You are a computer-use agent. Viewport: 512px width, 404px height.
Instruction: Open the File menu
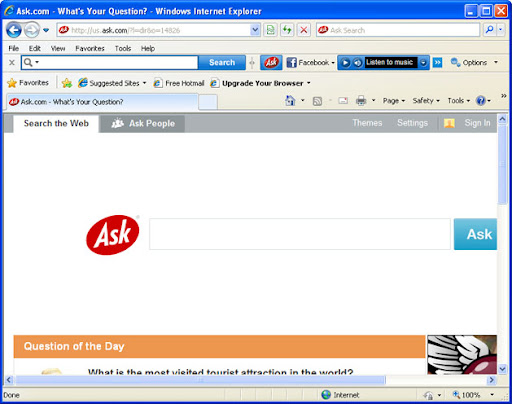pos(13,48)
